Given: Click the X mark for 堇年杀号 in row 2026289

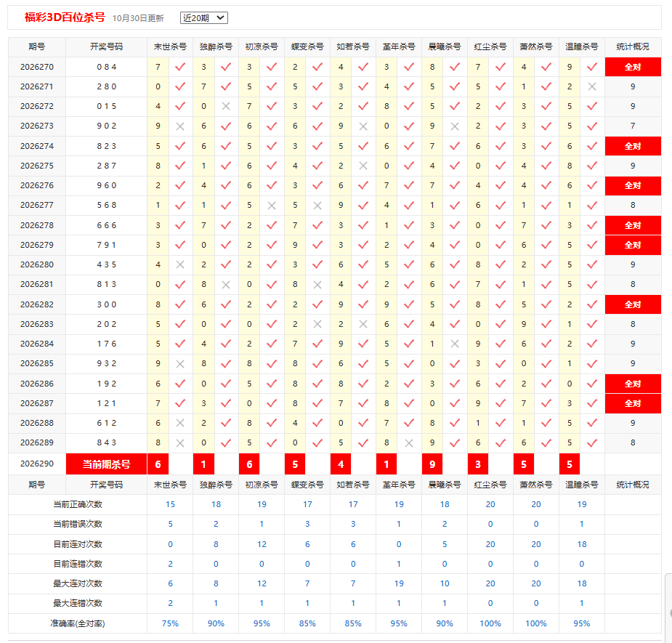Looking at the screenshot, I should 409,443.
